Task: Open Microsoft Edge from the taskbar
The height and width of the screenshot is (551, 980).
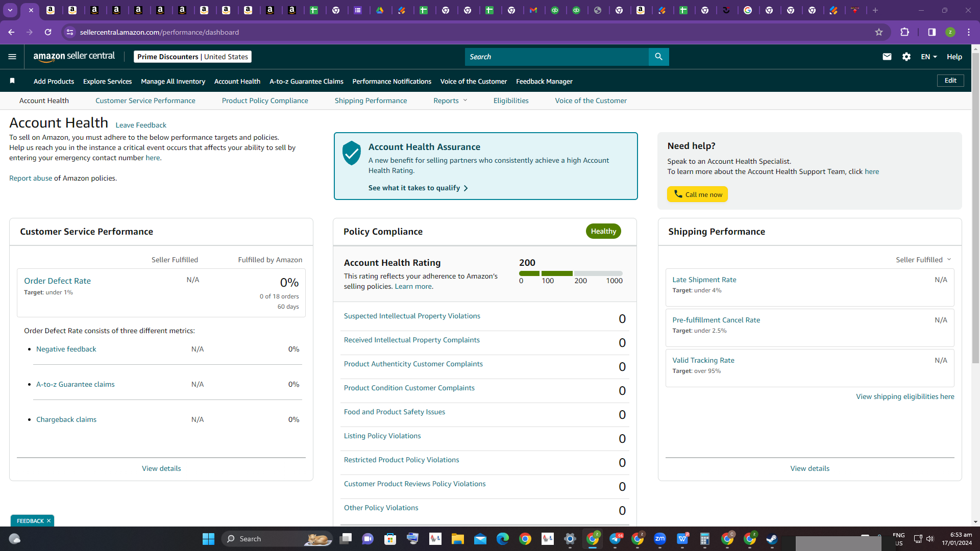Action: click(503, 539)
